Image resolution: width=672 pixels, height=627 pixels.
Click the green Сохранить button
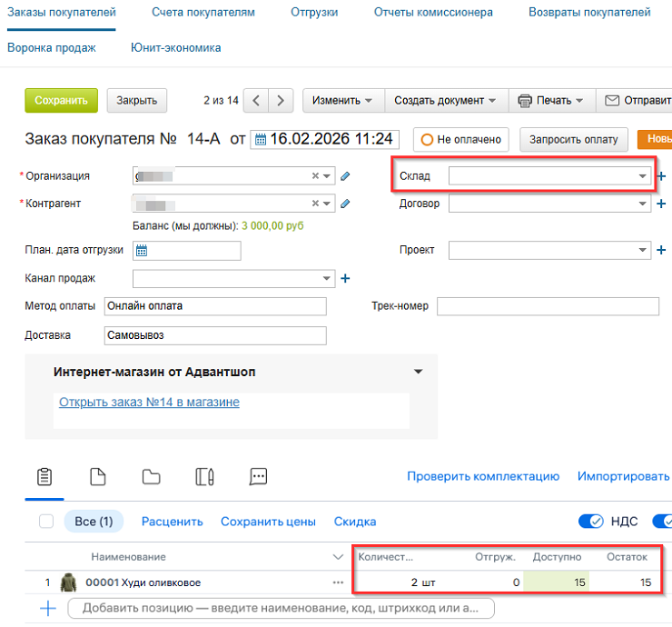[x=61, y=100]
